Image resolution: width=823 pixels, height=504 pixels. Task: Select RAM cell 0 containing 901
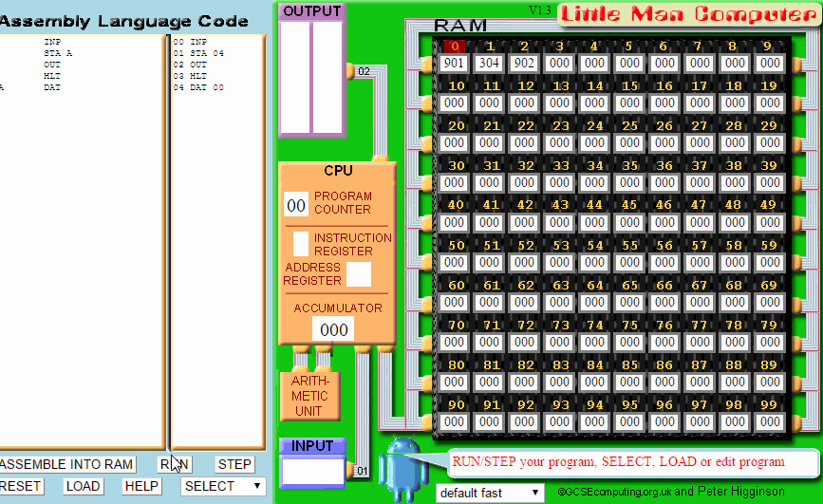pyautogui.click(x=454, y=63)
